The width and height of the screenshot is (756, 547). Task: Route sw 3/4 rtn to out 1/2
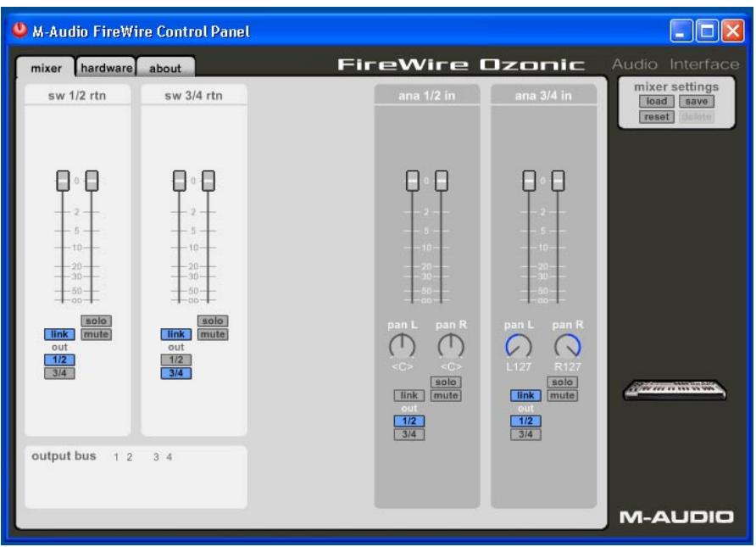coord(176,360)
